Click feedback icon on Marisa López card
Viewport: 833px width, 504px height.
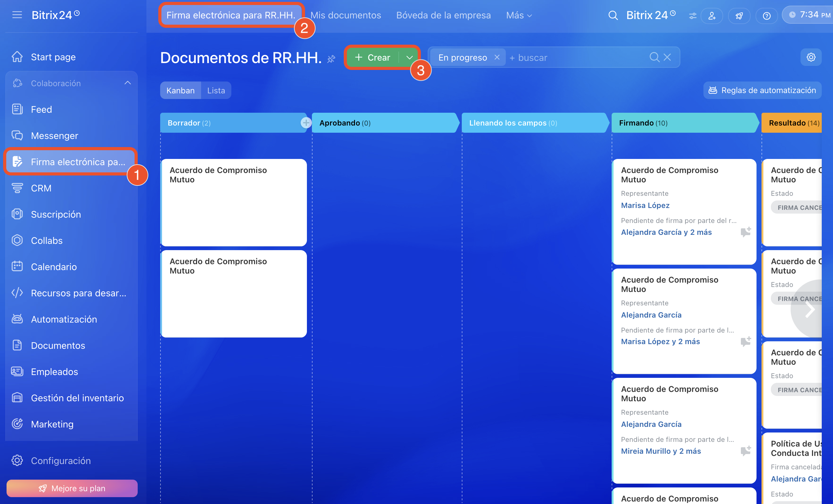(746, 232)
